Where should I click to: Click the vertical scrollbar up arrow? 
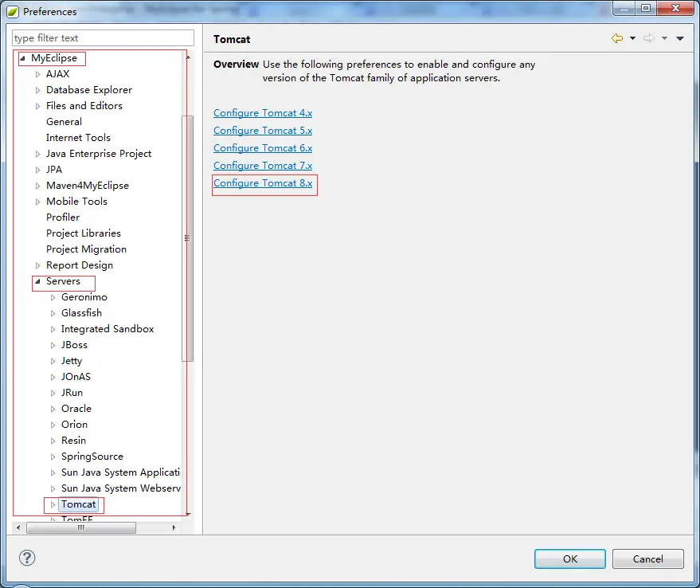(x=188, y=57)
